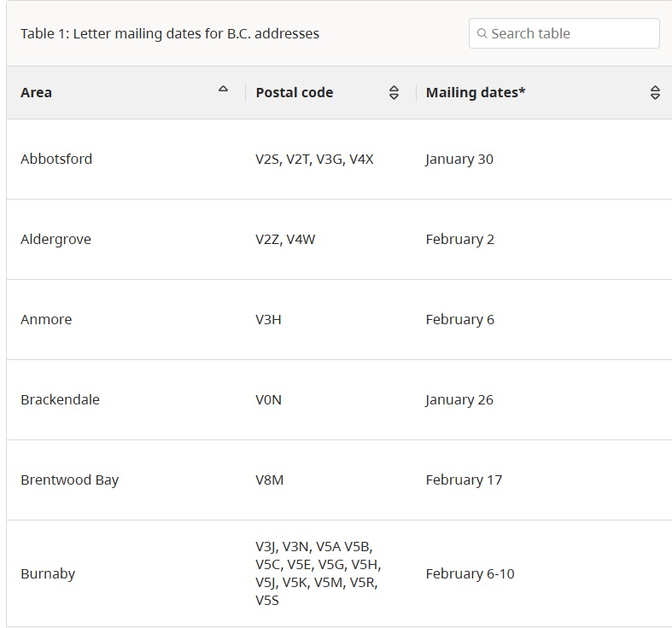Select Brackendale's January 26 mailing date
The height and width of the screenshot is (628, 672).
459,399
